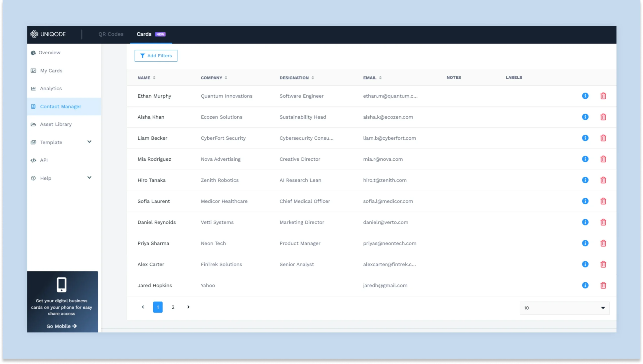
Task: Click the Labels column header
Action: (x=514, y=78)
